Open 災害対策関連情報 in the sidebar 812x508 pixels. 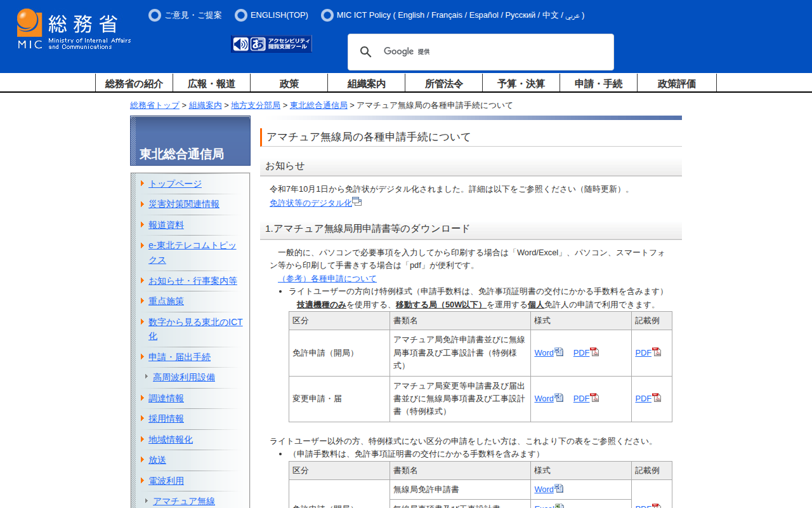click(184, 204)
